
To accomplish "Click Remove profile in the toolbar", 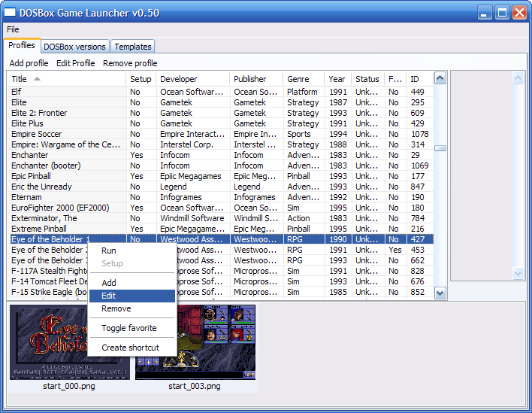I will pos(130,63).
